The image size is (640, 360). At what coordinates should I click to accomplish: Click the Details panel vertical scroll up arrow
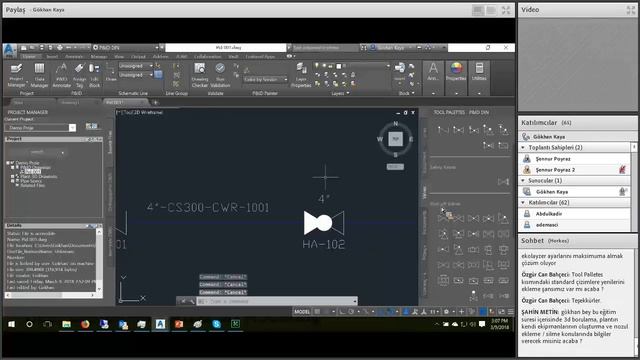click(99, 232)
